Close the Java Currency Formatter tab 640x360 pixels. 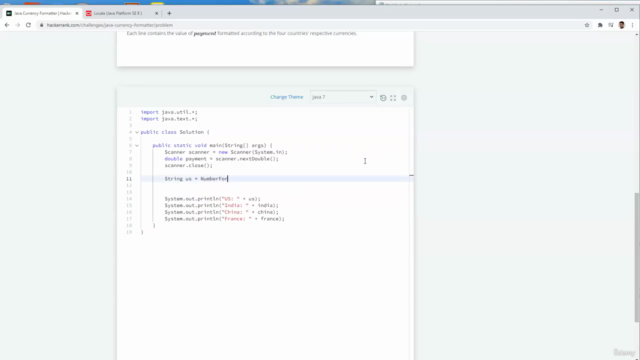click(x=77, y=13)
